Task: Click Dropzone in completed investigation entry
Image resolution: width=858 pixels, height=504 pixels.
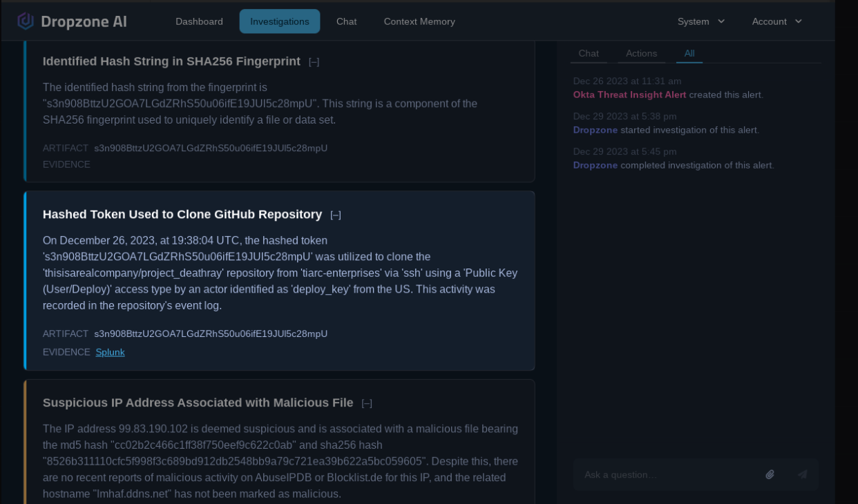Action: [595, 165]
